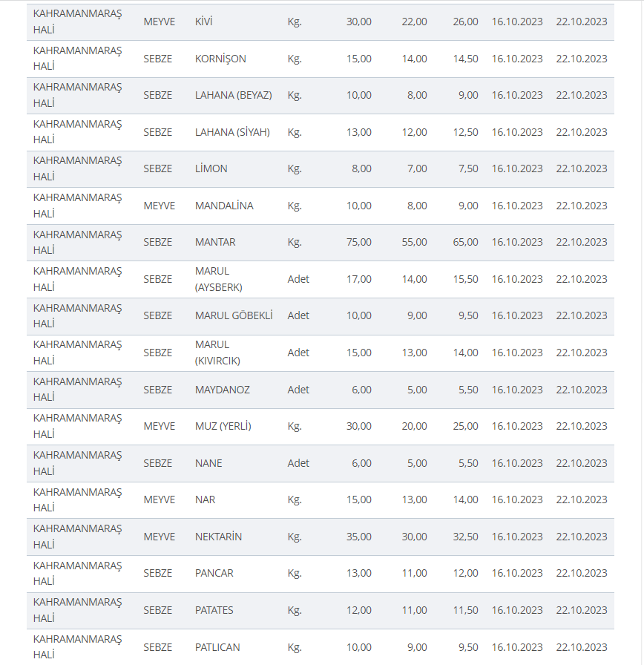Select the NANE row product name
Screen dimensions: 644x665
click(208, 463)
